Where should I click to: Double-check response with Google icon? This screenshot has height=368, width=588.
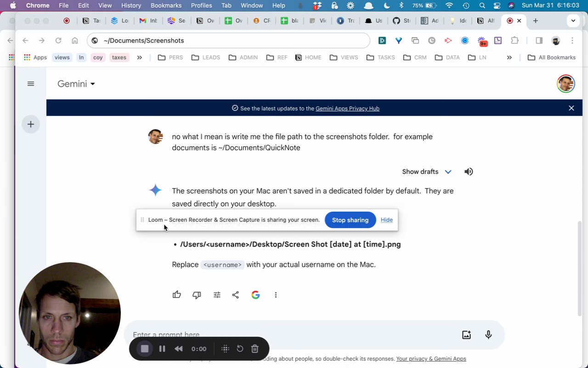[256, 295]
